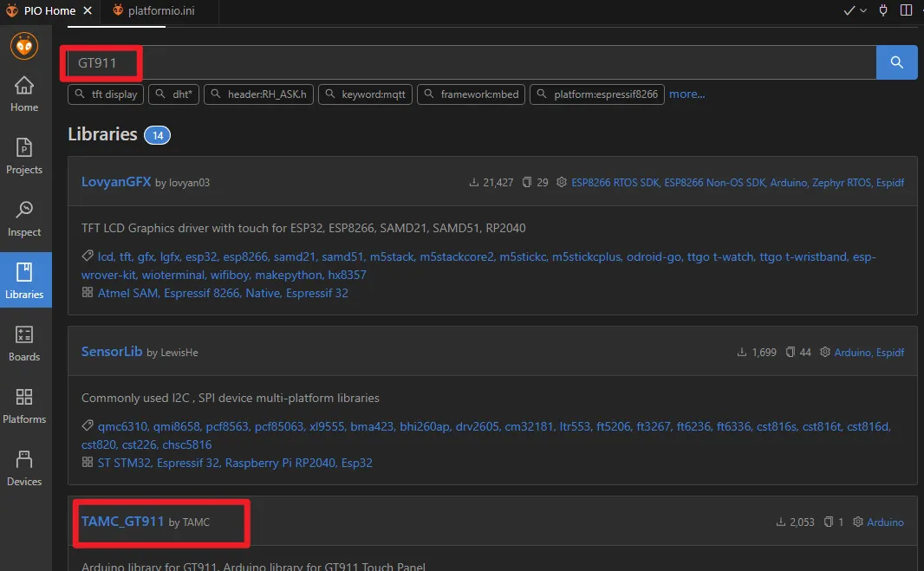
Task: Click the 'chsc5816' tag on SensorLib
Action: point(187,444)
